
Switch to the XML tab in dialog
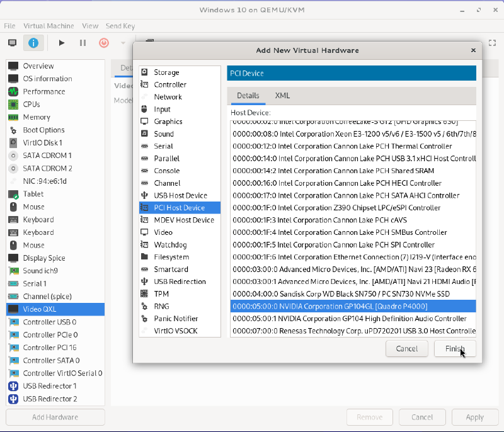pyautogui.click(x=282, y=96)
